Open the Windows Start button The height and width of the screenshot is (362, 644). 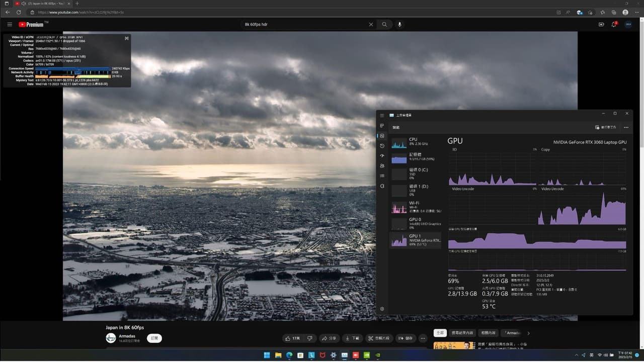tap(267, 355)
